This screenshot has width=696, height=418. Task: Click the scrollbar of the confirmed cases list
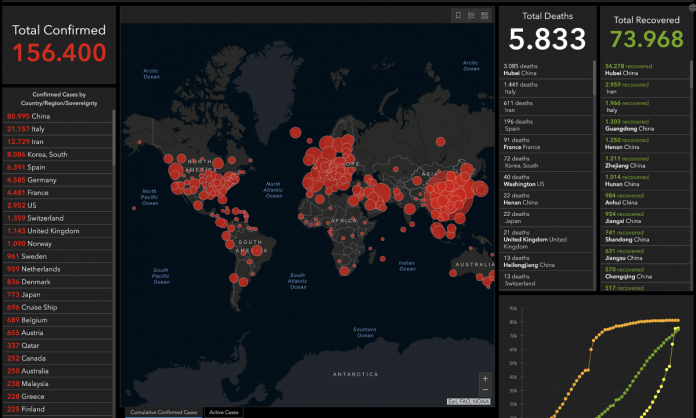(114, 138)
